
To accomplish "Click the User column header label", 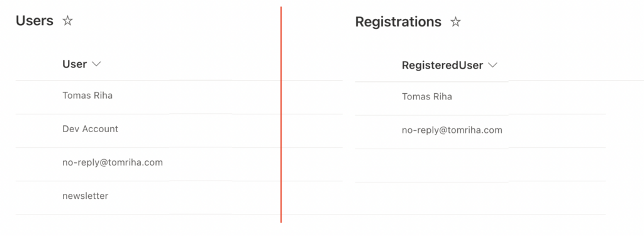I will pos(74,64).
